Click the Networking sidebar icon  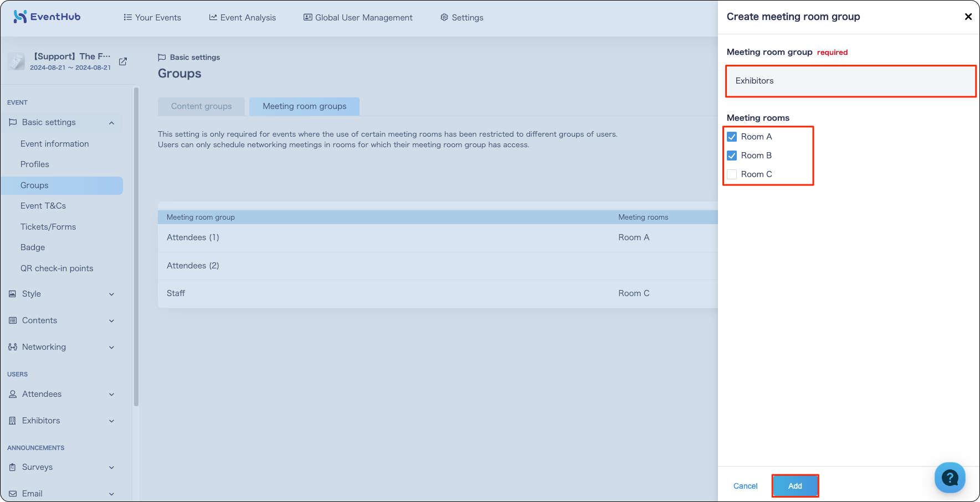tap(13, 347)
